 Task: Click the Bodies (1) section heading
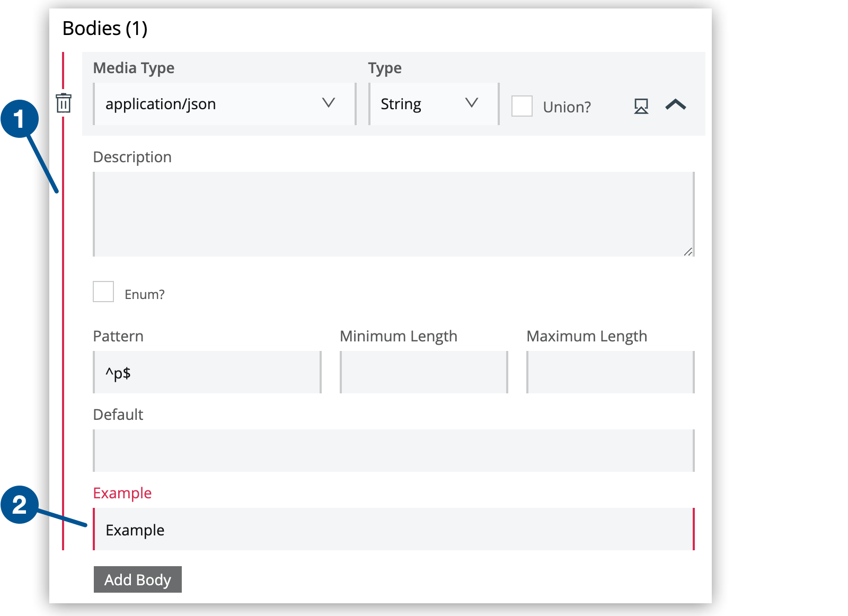point(105,28)
